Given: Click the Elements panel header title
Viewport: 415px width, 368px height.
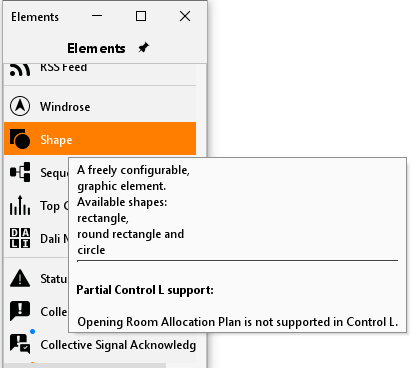Looking at the screenshot, I should tap(96, 48).
